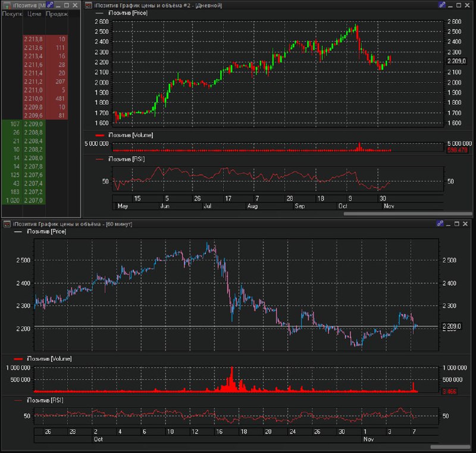
Task: Click the ask volume 481 at 2 210,0
Action: click(60, 99)
